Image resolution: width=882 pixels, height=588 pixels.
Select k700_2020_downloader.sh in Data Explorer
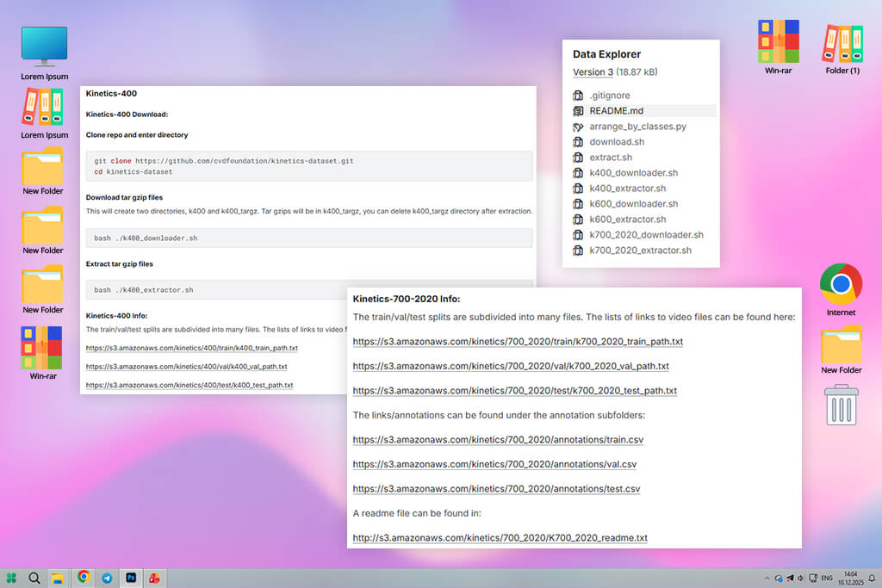[647, 234]
